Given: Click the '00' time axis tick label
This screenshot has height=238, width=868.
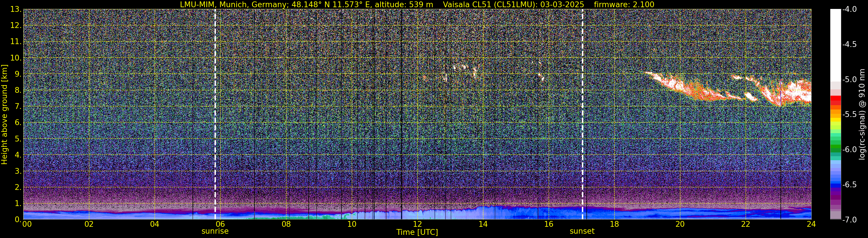Looking at the screenshot, I should point(26,224).
